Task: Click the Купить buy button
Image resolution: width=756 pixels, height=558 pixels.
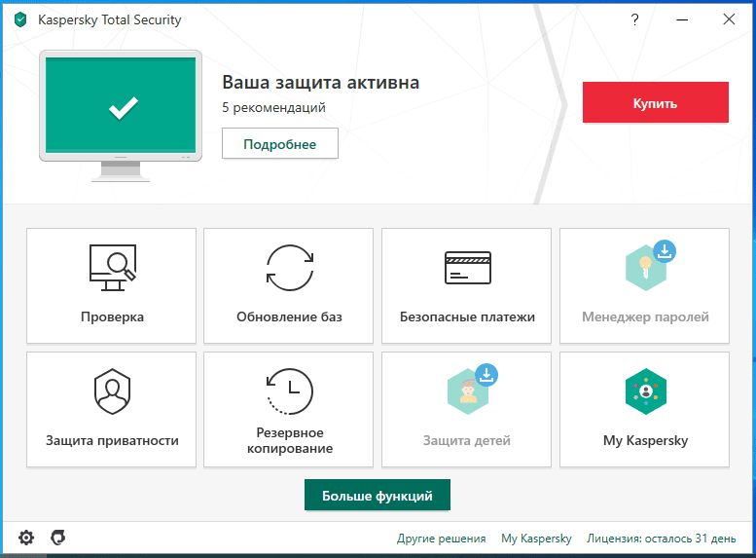Action: click(655, 102)
